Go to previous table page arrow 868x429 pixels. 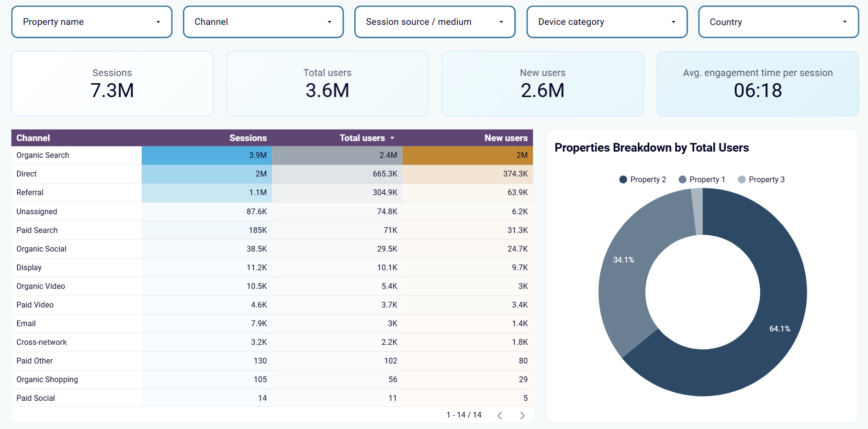pyautogui.click(x=500, y=416)
